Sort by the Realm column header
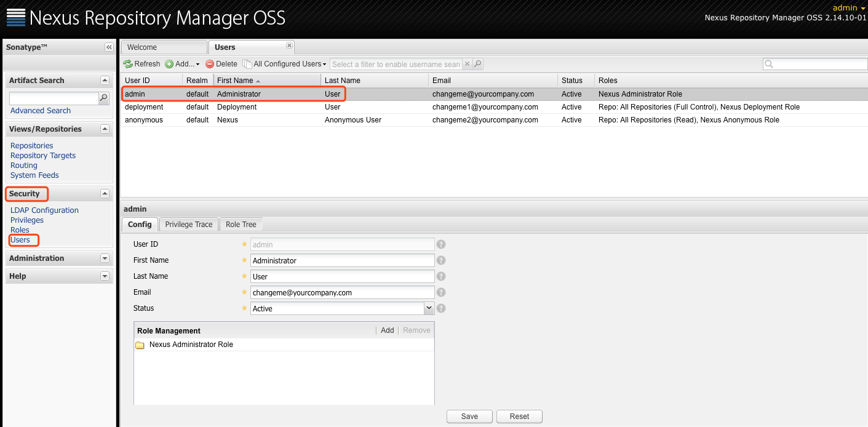 point(197,81)
